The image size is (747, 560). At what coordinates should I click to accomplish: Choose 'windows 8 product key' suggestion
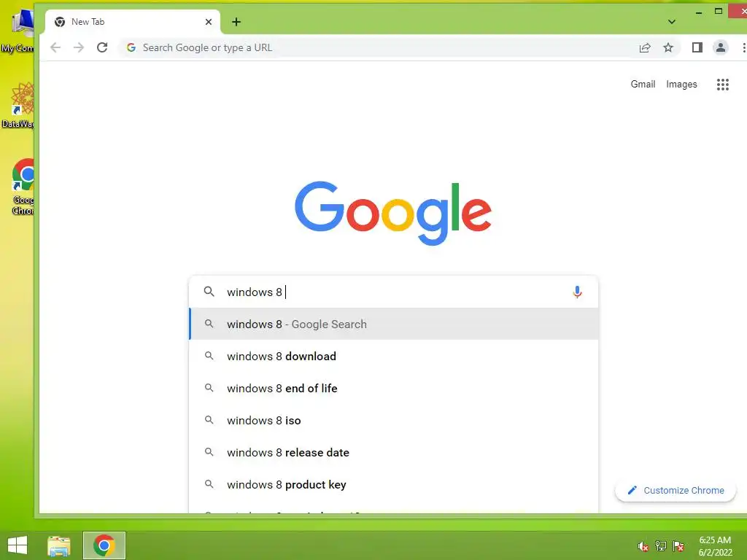394,484
